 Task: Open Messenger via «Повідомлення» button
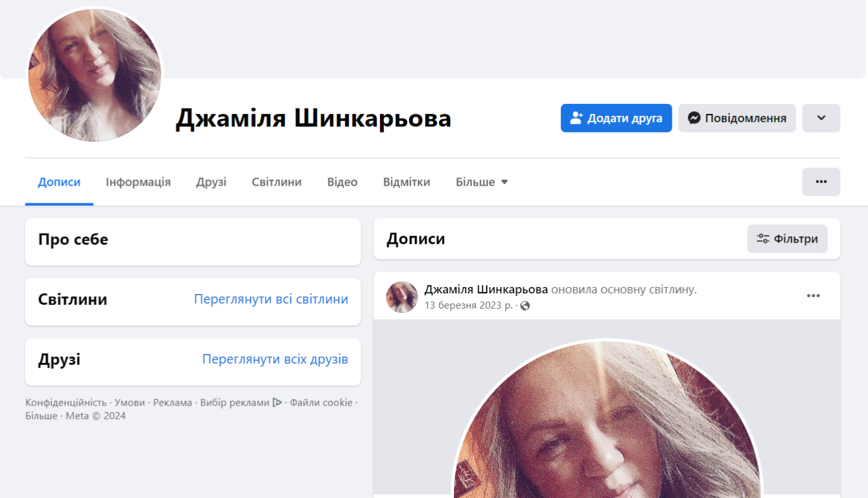click(737, 118)
